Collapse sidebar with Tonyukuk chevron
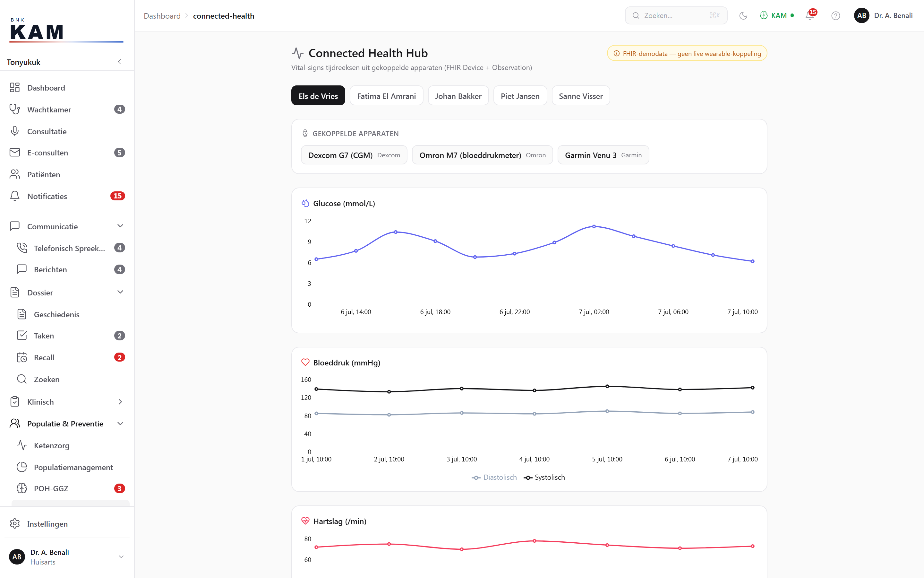This screenshot has width=924, height=578. coord(119,62)
